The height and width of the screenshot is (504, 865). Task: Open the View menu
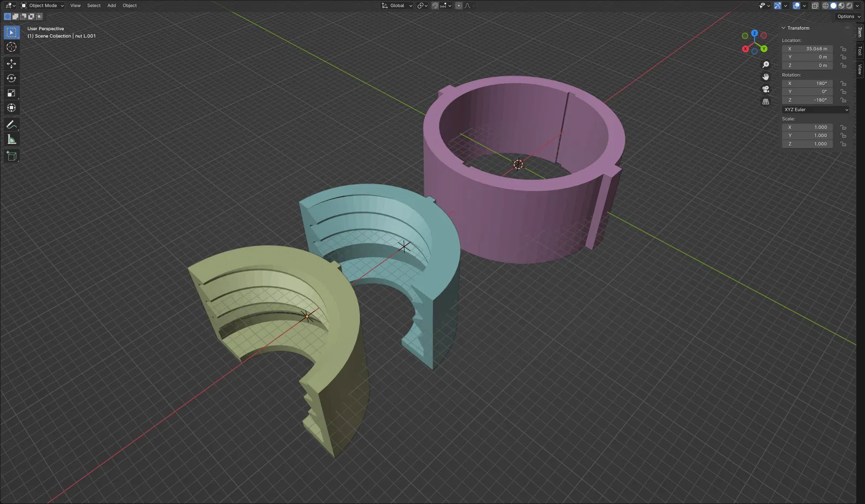[x=75, y=5]
